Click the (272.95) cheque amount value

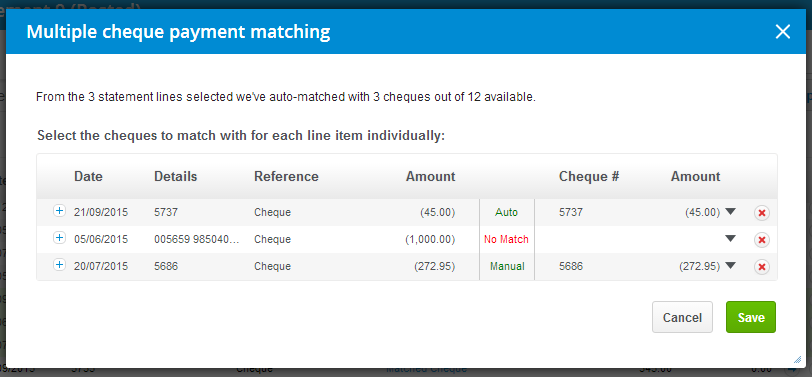[x=700, y=266]
